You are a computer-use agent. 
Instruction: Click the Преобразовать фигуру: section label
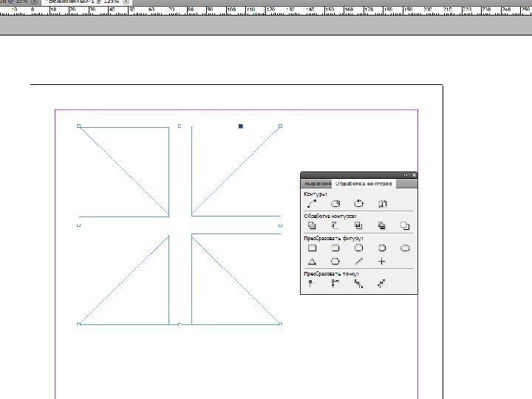333,238
